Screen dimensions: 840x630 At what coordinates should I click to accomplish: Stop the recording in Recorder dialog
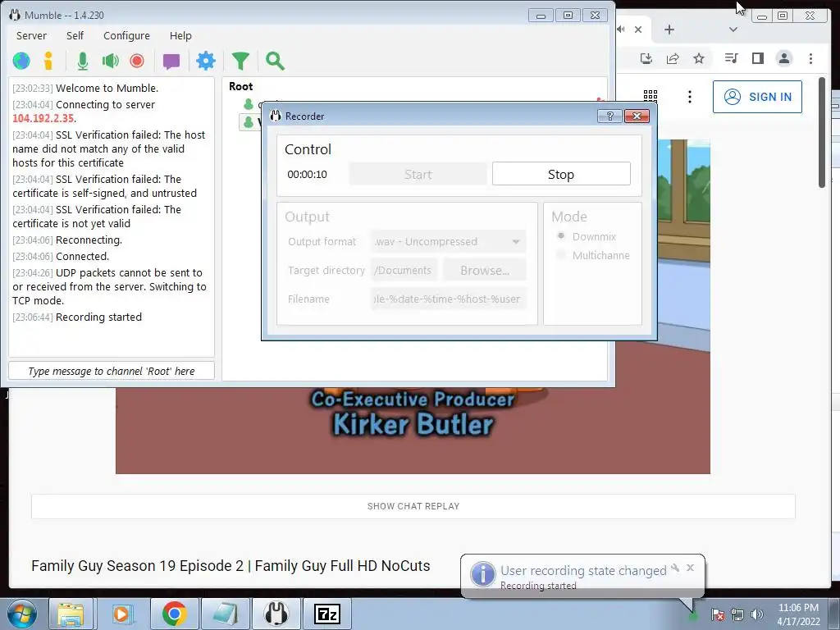561,174
